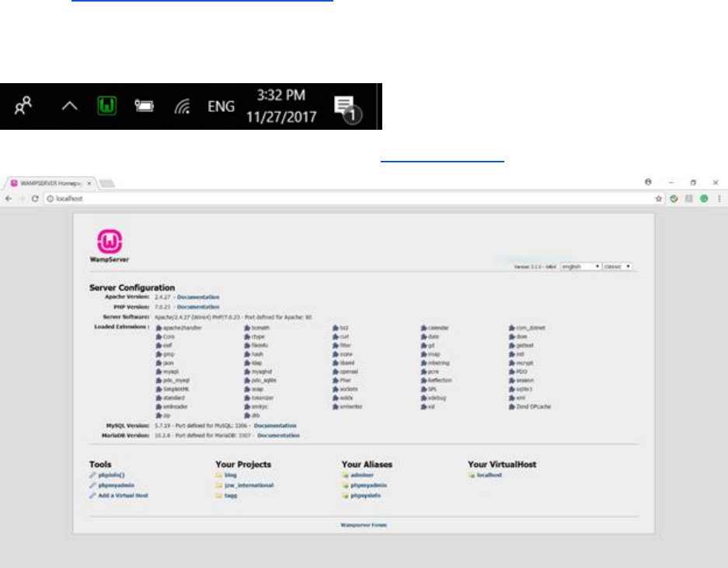Open the tagg project link
The height and width of the screenshot is (568, 728).
pyautogui.click(x=231, y=496)
